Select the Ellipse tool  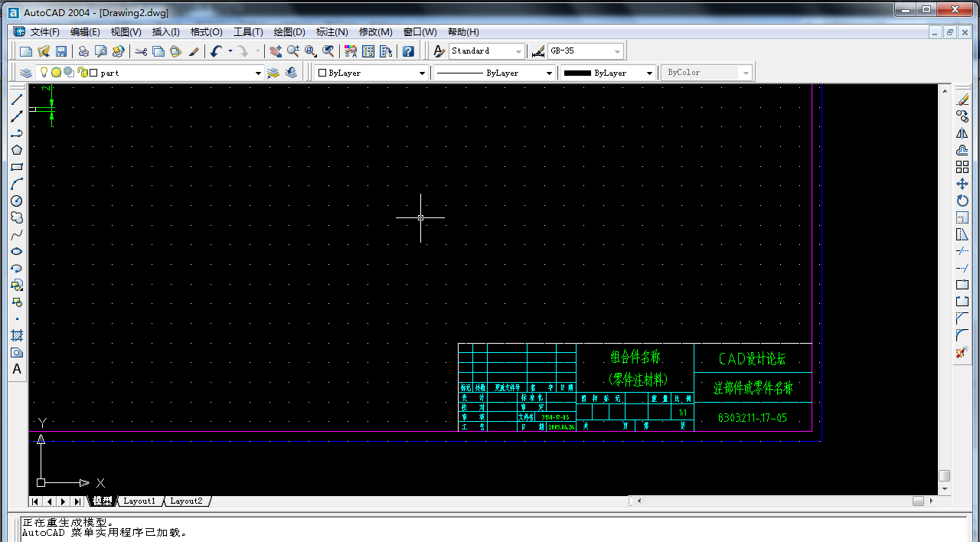coord(17,251)
